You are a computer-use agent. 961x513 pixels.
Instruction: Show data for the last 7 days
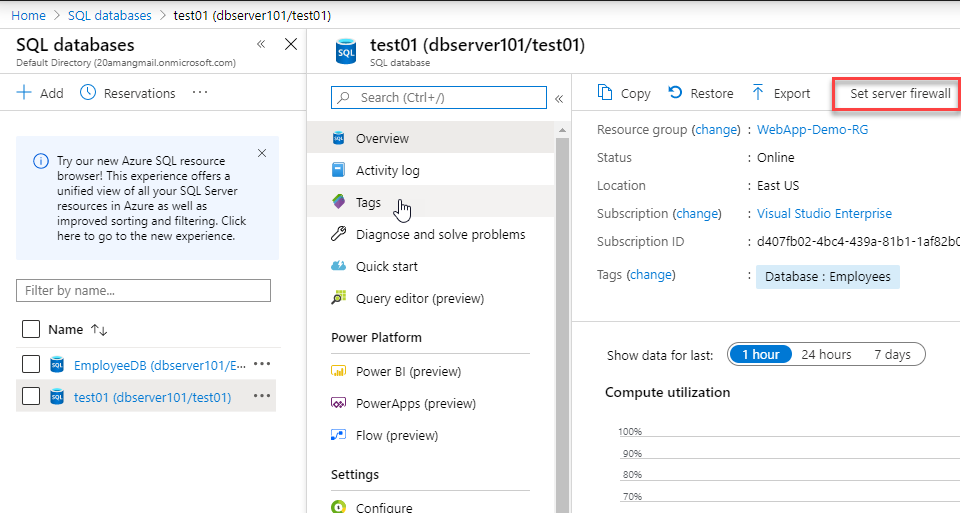(x=892, y=354)
